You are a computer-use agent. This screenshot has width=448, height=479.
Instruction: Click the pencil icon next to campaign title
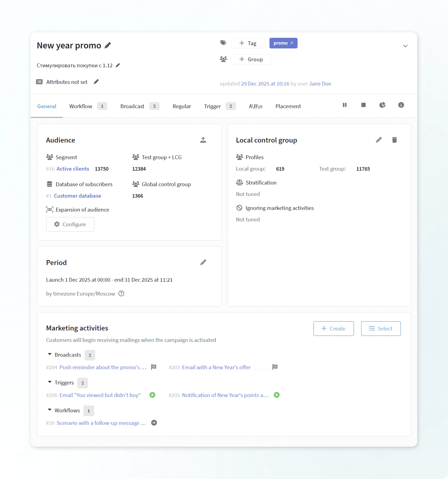pos(108,45)
